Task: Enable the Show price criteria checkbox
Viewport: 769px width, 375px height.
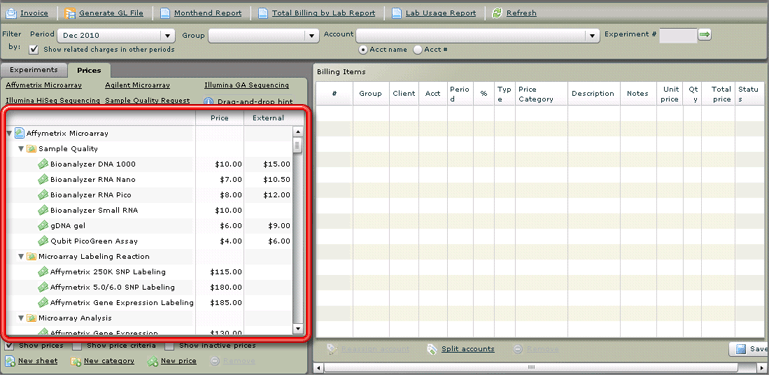Action: 77,346
